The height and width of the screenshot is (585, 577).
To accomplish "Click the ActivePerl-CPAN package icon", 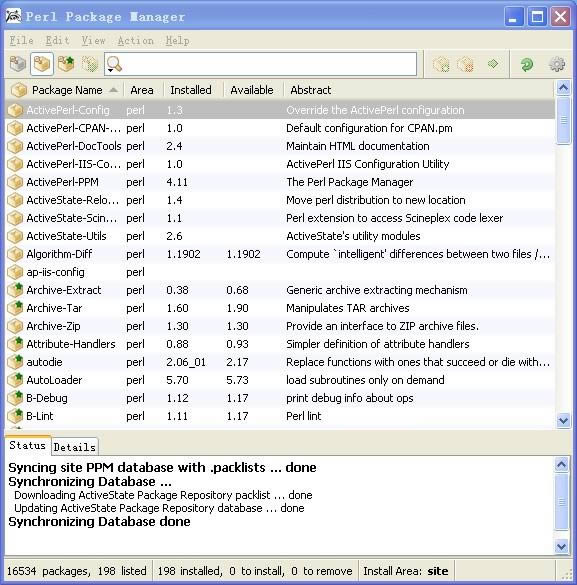I will pyautogui.click(x=15, y=128).
